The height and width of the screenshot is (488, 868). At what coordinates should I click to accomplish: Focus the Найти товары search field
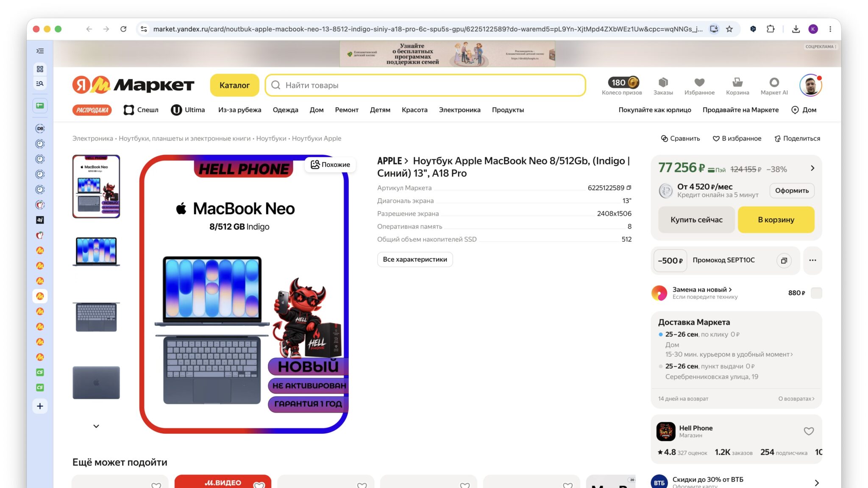pyautogui.click(x=426, y=85)
